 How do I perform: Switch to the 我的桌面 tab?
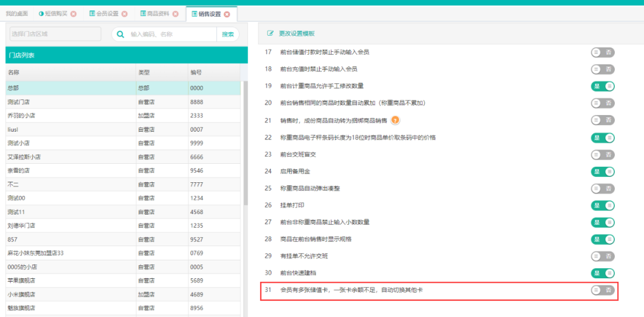17,14
